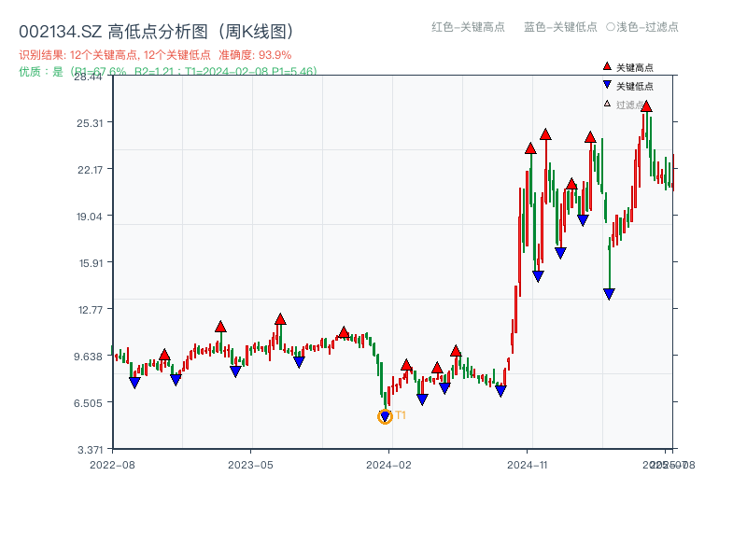747x560 pixels.
Task: Click the 蓝色-关键低点 header legend text
Action: tap(560, 27)
